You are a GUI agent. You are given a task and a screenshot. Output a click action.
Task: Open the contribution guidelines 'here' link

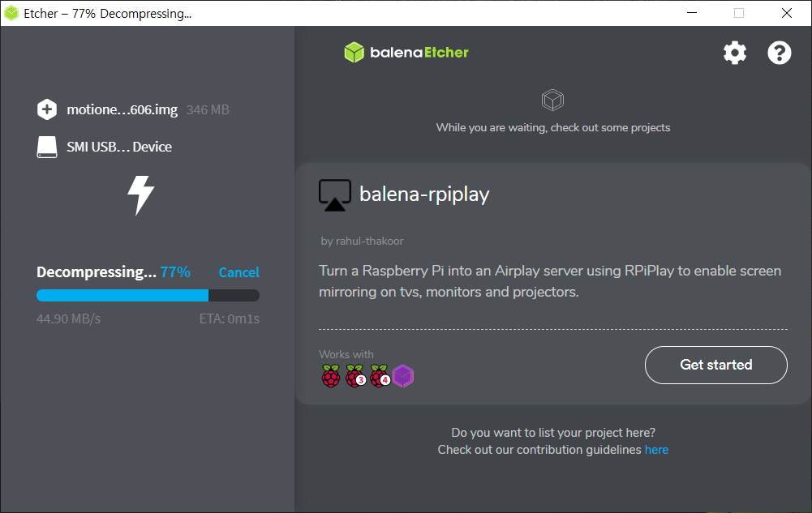point(656,450)
